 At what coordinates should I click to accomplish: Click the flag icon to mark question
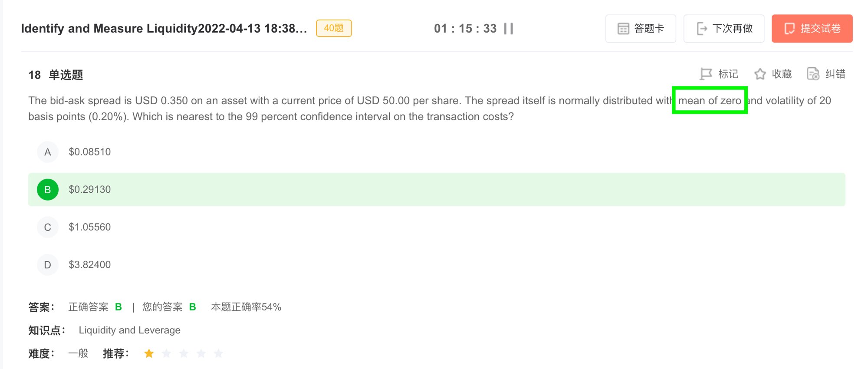(706, 74)
